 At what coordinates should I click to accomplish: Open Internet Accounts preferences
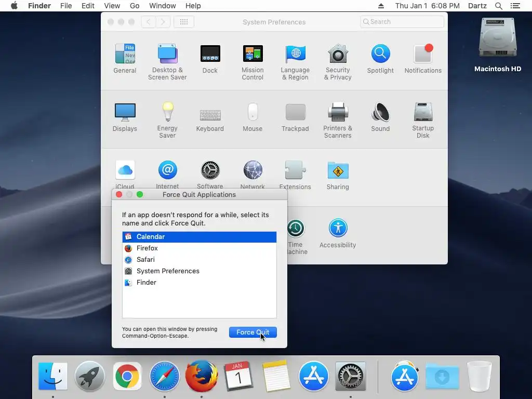[167, 174]
